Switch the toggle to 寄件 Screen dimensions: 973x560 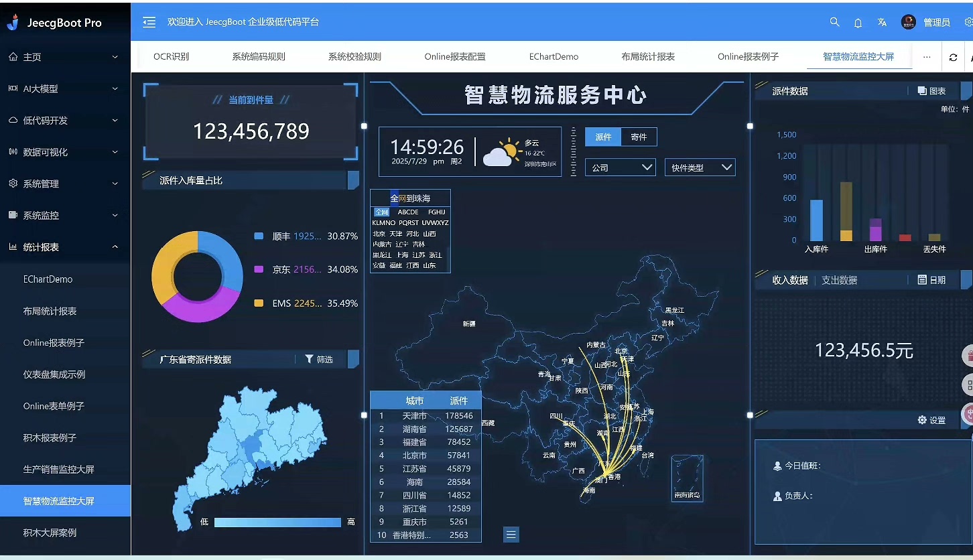(639, 137)
